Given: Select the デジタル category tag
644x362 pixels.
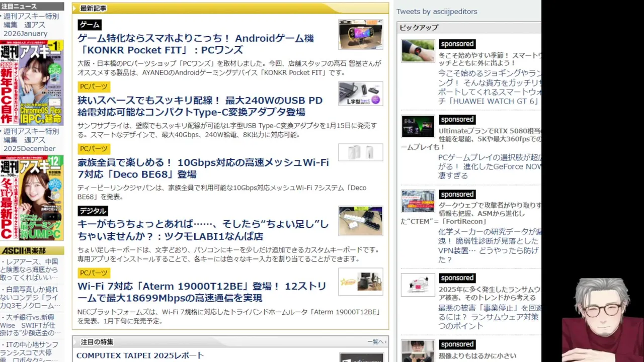Looking at the screenshot, I should [93, 211].
